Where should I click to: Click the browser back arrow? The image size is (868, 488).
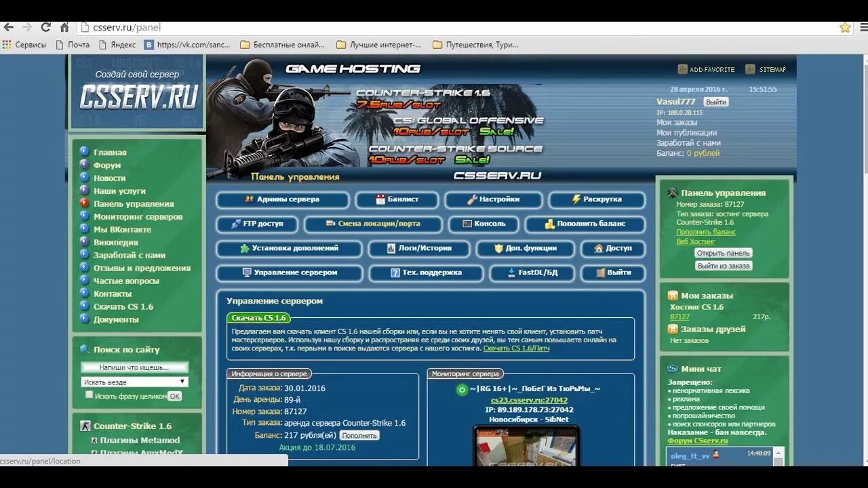tap(8, 28)
